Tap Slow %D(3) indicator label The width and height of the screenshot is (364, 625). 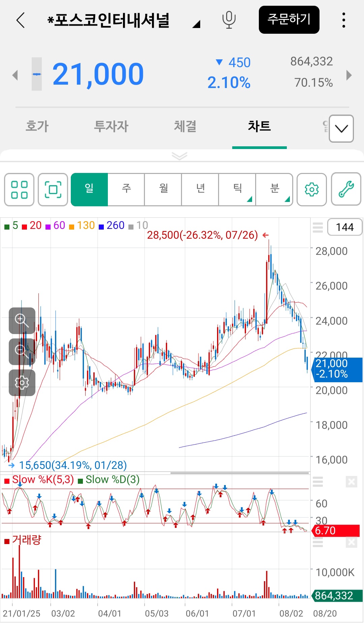click(x=109, y=479)
